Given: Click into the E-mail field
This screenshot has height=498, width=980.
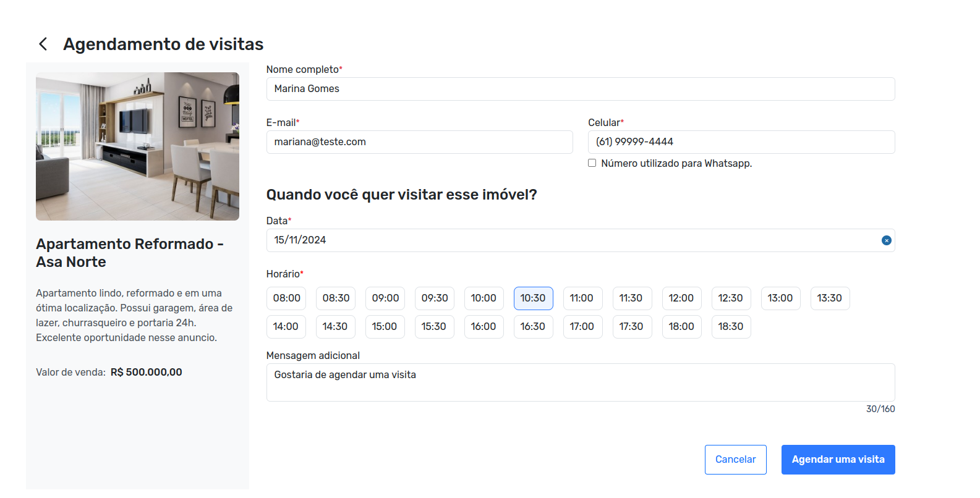Looking at the screenshot, I should coord(419,142).
